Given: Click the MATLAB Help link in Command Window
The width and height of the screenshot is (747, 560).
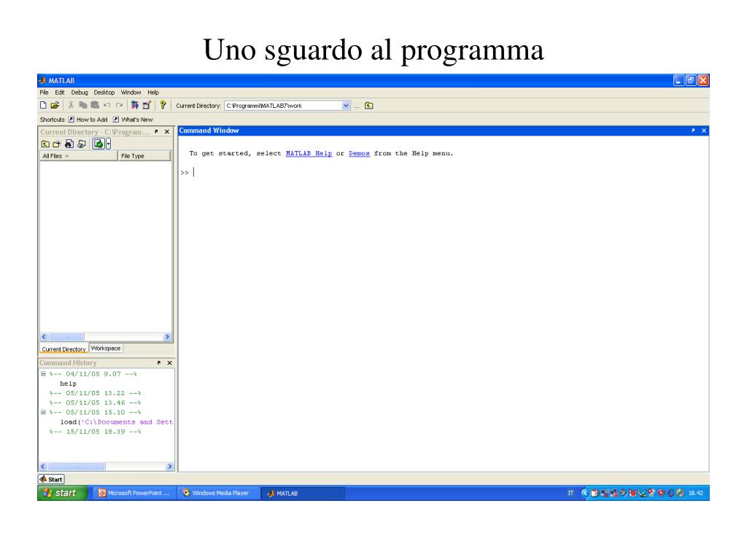Looking at the screenshot, I should 309,153.
